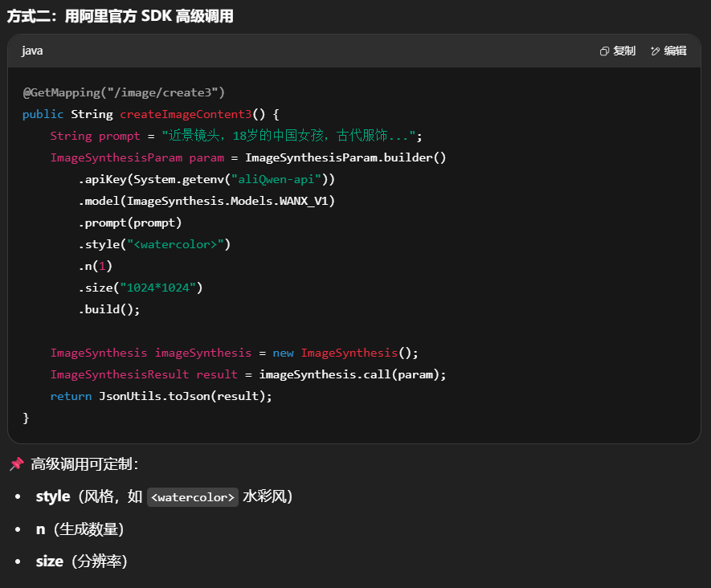Screen dimensions: 711x588
Task: Click the pencil edit icon in code header
Action: 655,51
